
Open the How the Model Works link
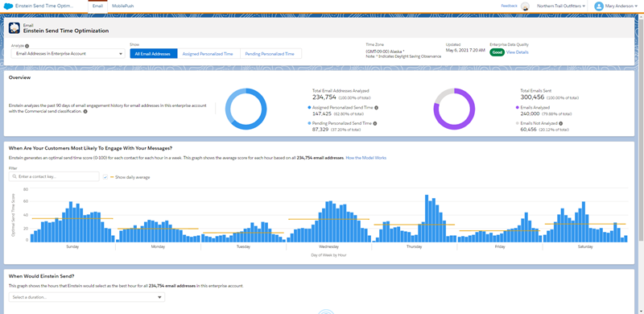366,158
